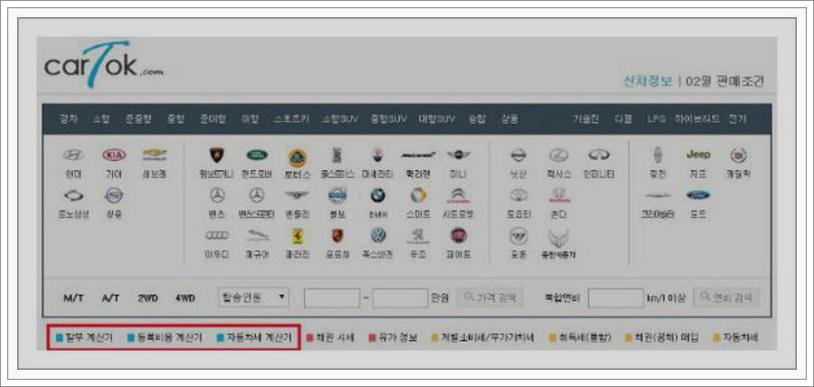Open the Peugeot lion logo
The width and height of the screenshot is (814, 387).
[418, 236]
